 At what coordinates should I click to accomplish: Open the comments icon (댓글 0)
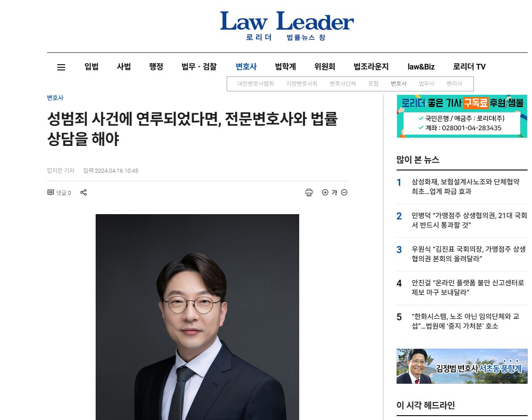59,193
